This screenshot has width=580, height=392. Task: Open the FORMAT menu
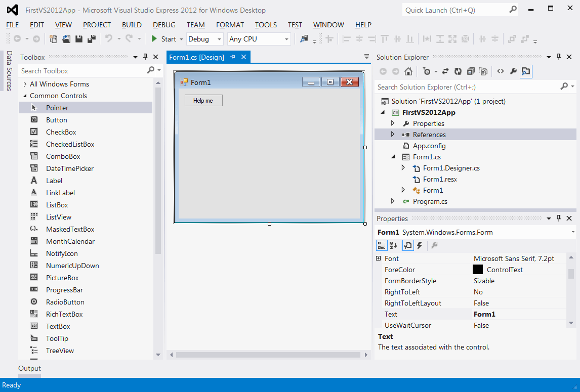230,25
